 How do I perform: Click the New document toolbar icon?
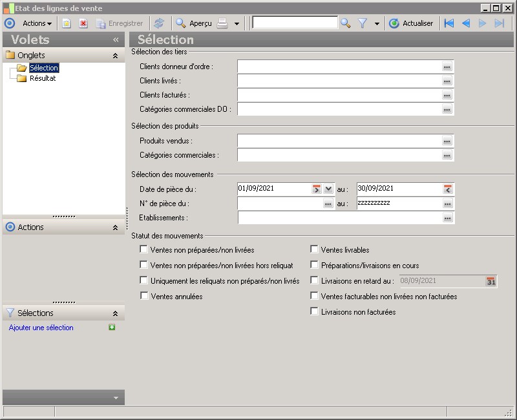point(67,23)
